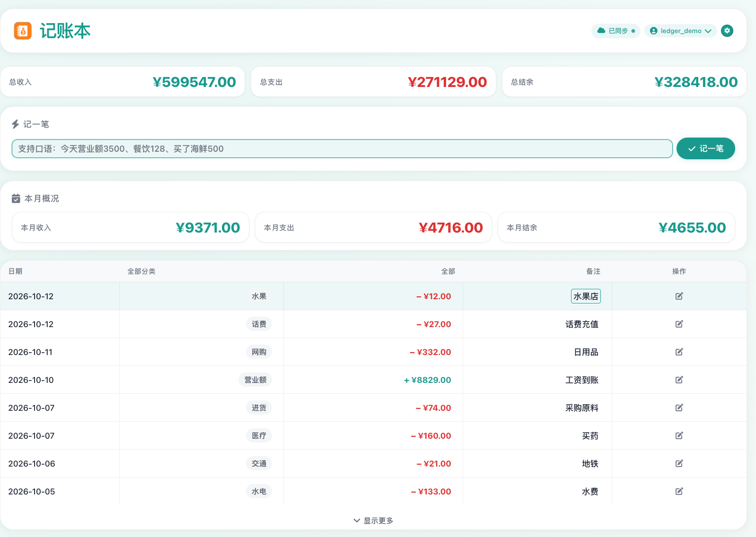Screen dimensions: 756x537
Task: Click the 工资到账 note text
Action: (582, 380)
